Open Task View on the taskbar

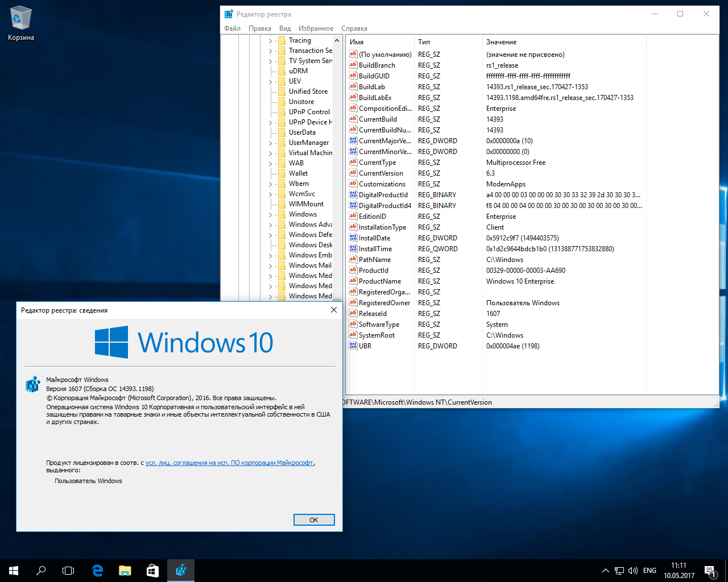68,571
